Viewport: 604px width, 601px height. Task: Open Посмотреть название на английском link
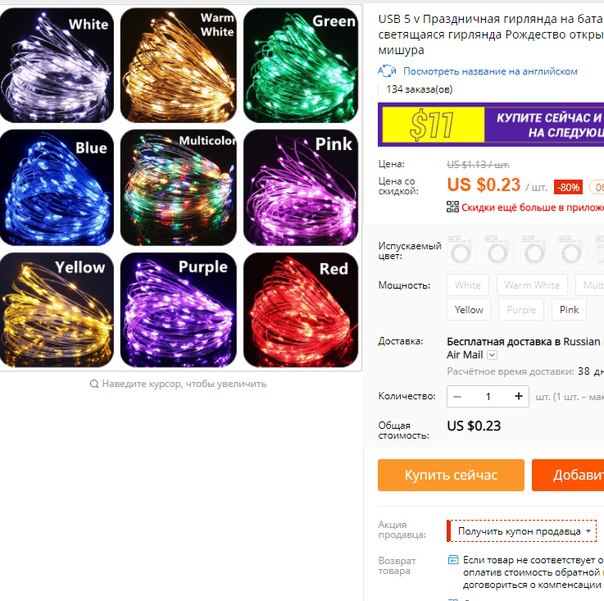tap(490, 71)
